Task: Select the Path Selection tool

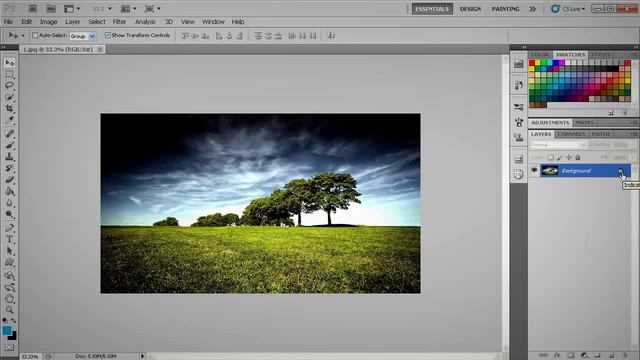Action: tap(9, 251)
